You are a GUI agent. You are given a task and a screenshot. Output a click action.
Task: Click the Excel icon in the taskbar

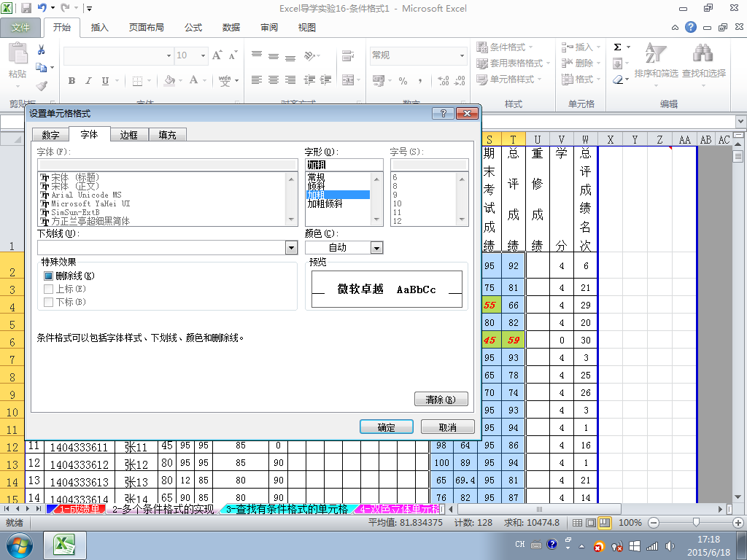(x=65, y=545)
